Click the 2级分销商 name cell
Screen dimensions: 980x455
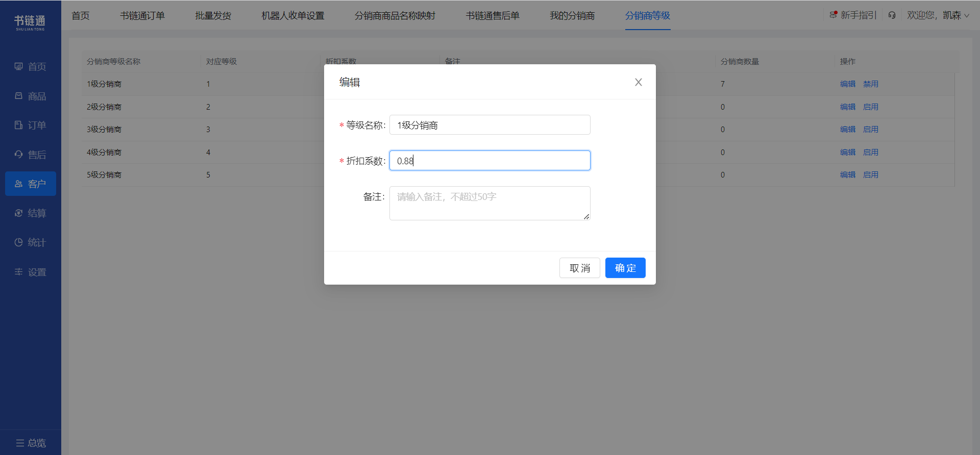[x=104, y=107]
